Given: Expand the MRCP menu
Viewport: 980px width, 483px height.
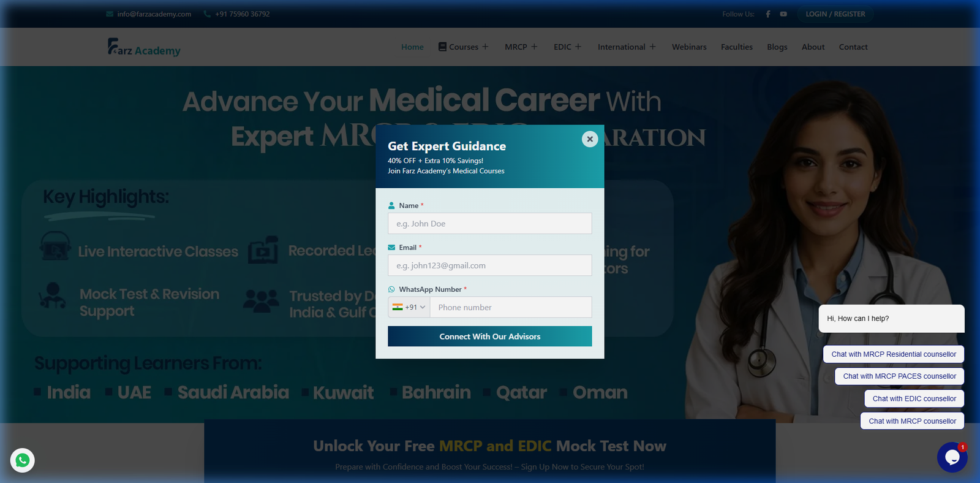Looking at the screenshot, I should pos(534,47).
